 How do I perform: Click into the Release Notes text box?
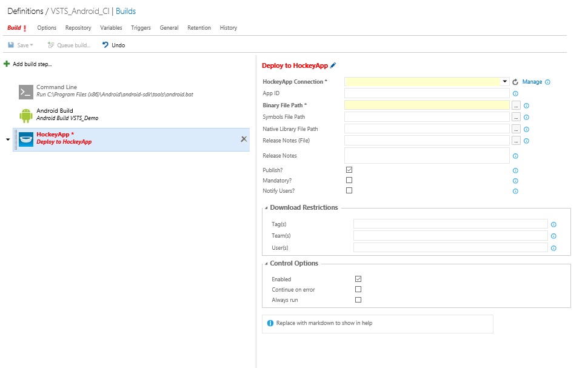(x=427, y=156)
